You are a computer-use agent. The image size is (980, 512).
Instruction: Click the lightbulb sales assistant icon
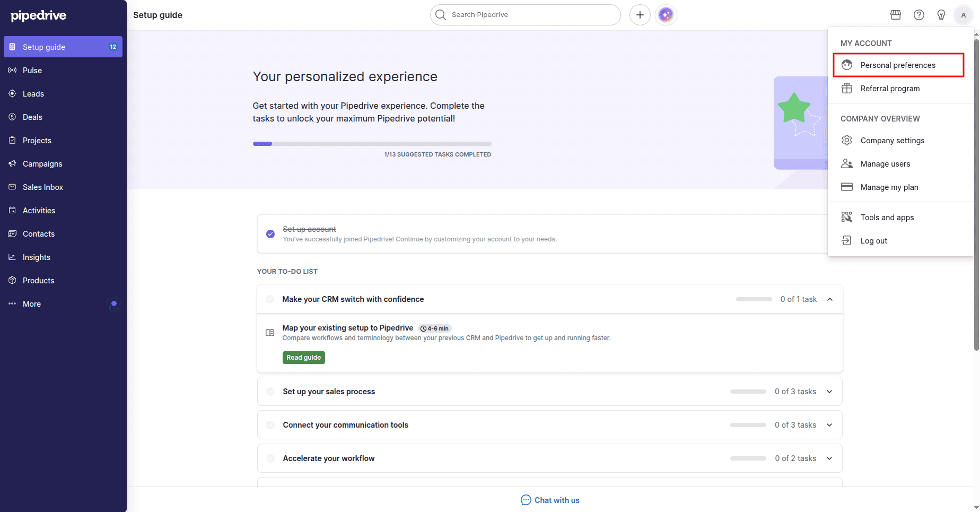[x=941, y=15]
